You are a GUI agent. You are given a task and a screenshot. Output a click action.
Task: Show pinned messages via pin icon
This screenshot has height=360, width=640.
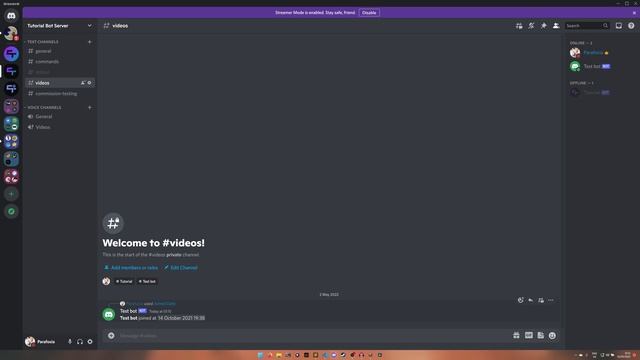[x=544, y=26]
